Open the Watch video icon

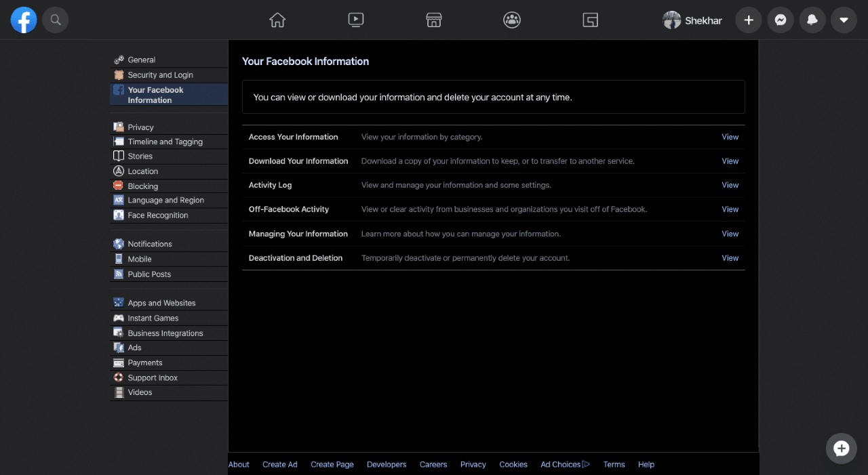coord(356,20)
